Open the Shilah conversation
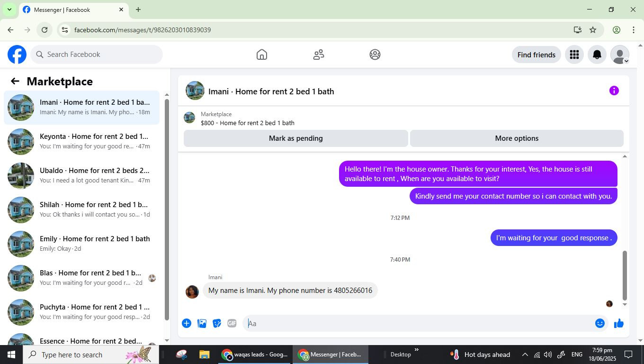 click(x=81, y=210)
